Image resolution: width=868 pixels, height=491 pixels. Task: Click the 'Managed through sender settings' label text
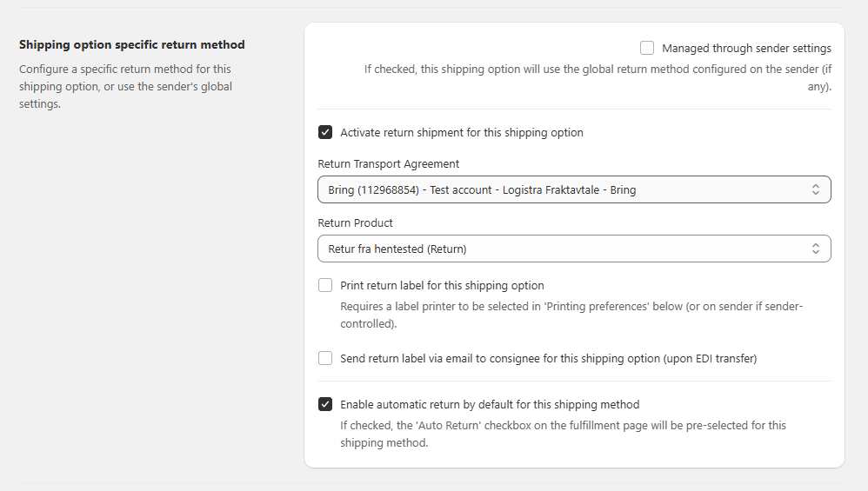(746, 49)
